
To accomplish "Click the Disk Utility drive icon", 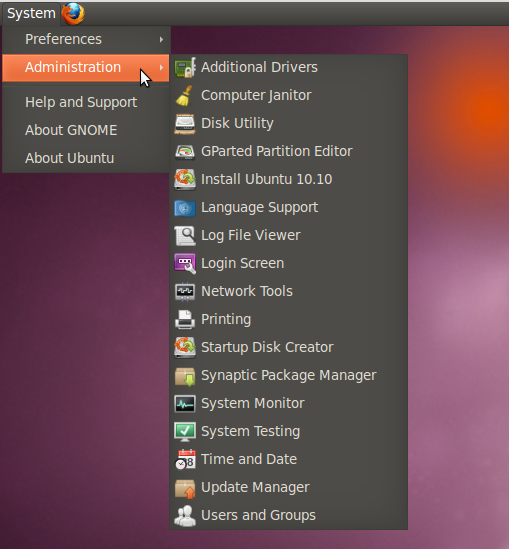I will 185,123.
